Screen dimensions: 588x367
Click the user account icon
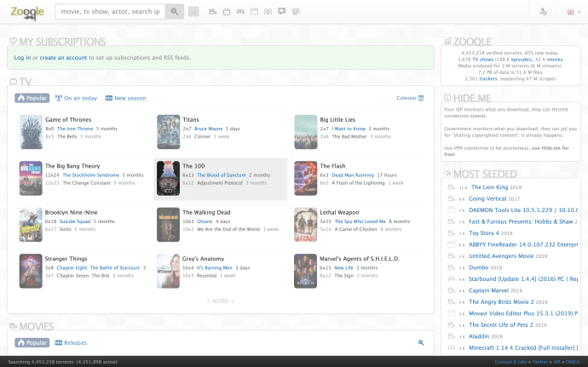point(544,12)
